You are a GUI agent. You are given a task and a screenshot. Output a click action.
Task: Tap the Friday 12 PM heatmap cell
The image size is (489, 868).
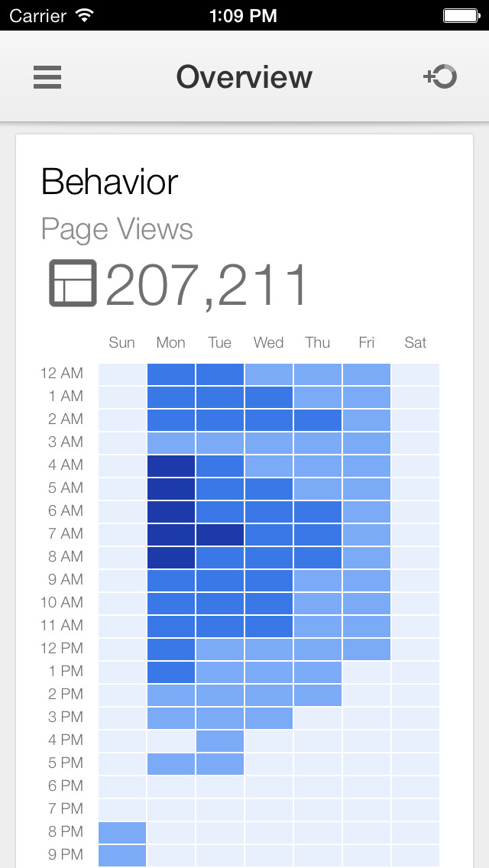[x=367, y=649]
